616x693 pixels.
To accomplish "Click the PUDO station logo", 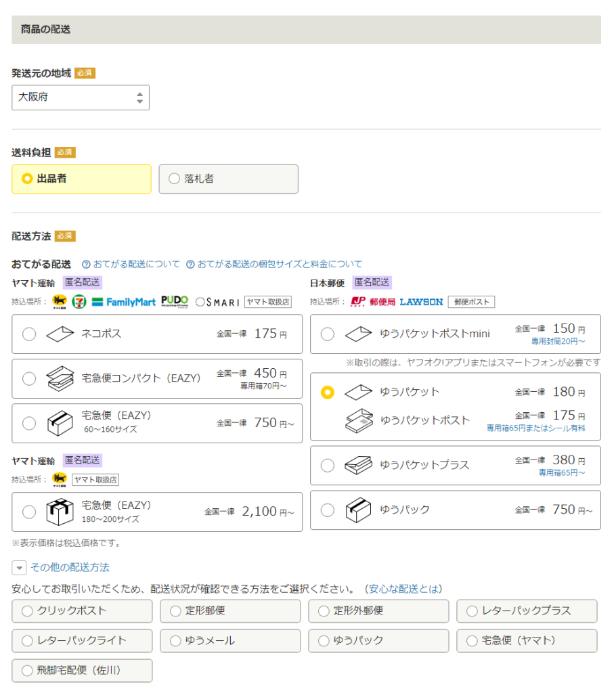I will [175, 301].
